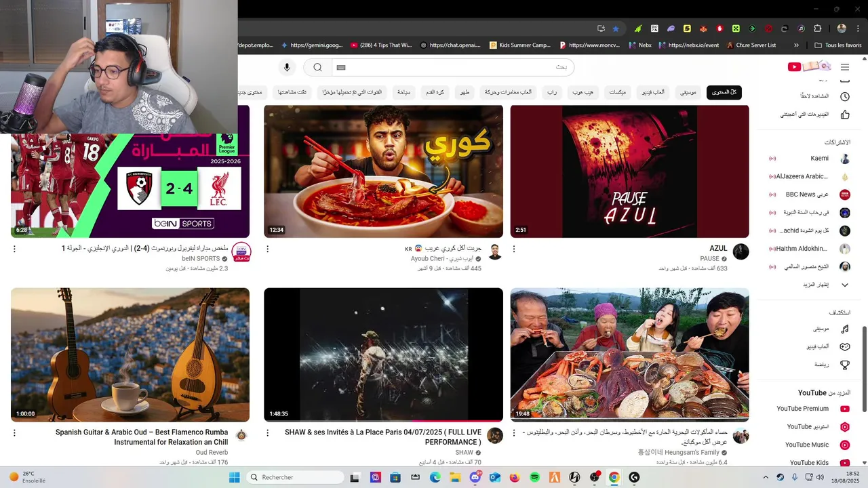The width and height of the screenshot is (868, 488).
Task: Bookmark this page with star icon
Action: tap(616, 28)
